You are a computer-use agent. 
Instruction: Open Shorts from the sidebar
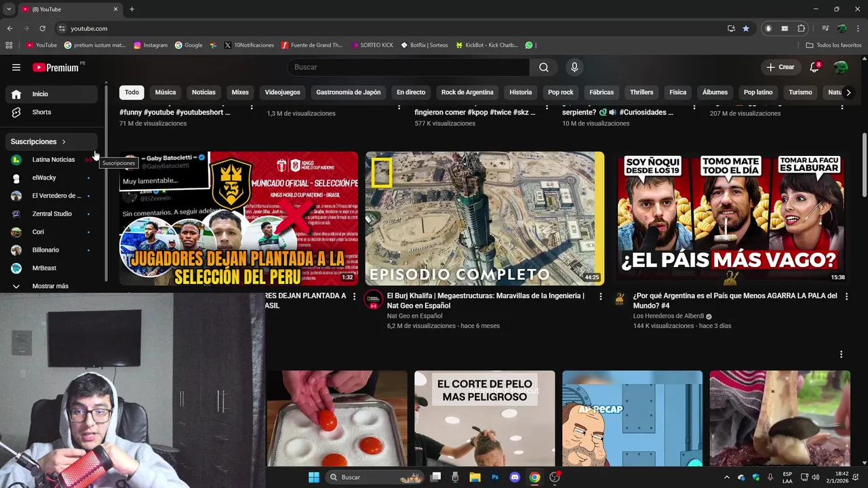(52, 112)
